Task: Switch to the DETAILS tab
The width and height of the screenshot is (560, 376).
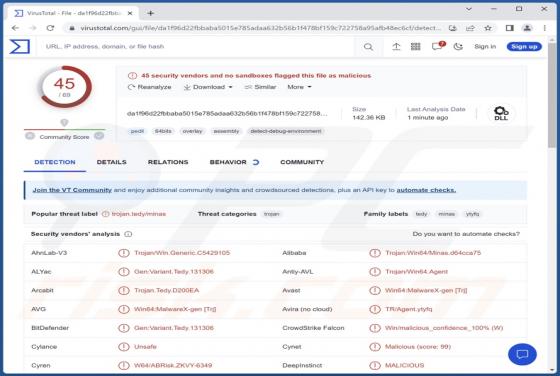Action: coord(111,162)
